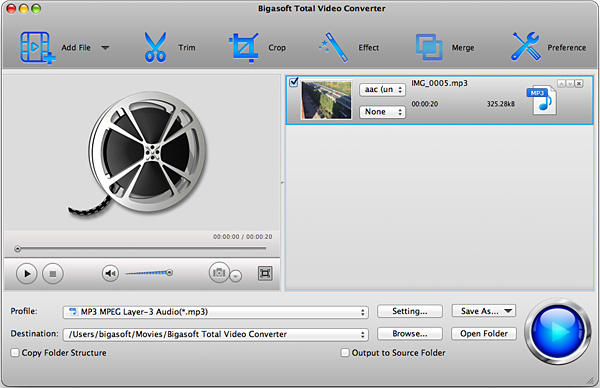Select the Trim scissors icon
The width and height of the screenshot is (600, 388).
coord(155,47)
